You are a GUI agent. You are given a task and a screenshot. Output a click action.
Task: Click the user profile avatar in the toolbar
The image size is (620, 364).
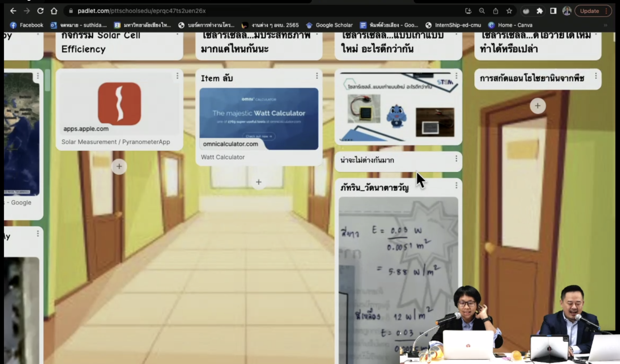pyautogui.click(x=567, y=11)
